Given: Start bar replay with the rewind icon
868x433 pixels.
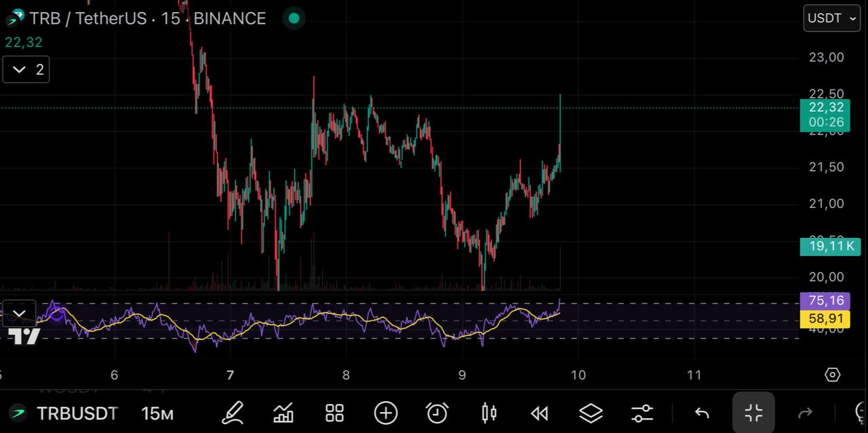Looking at the screenshot, I should [x=540, y=413].
